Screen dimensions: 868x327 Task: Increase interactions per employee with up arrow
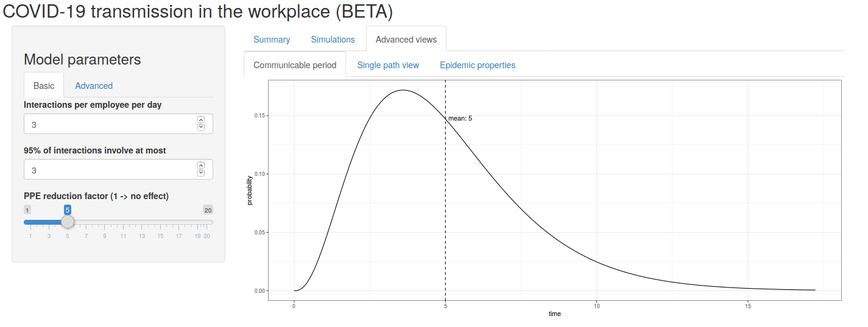tap(201, 121)
